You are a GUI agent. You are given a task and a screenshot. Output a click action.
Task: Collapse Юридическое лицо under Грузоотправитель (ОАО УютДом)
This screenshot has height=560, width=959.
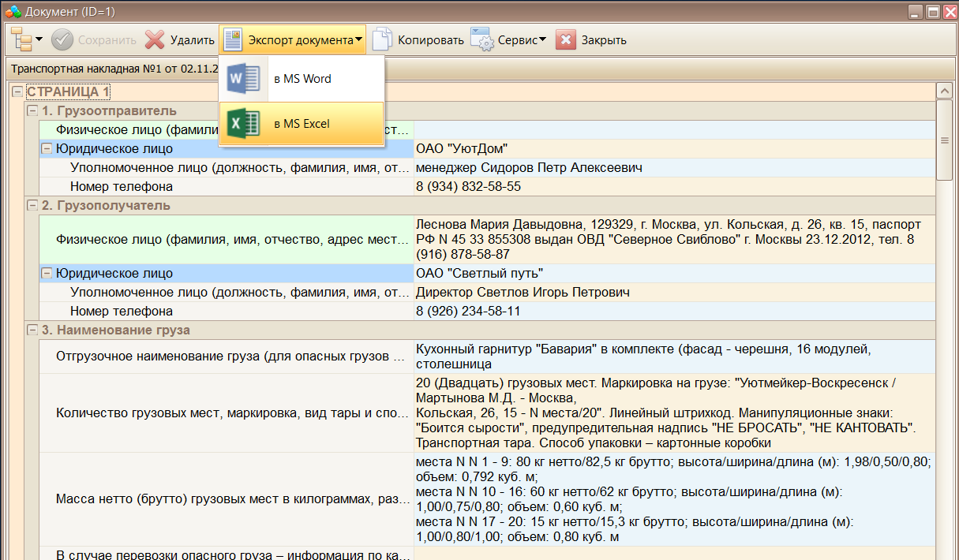click(x=47, y=148)
